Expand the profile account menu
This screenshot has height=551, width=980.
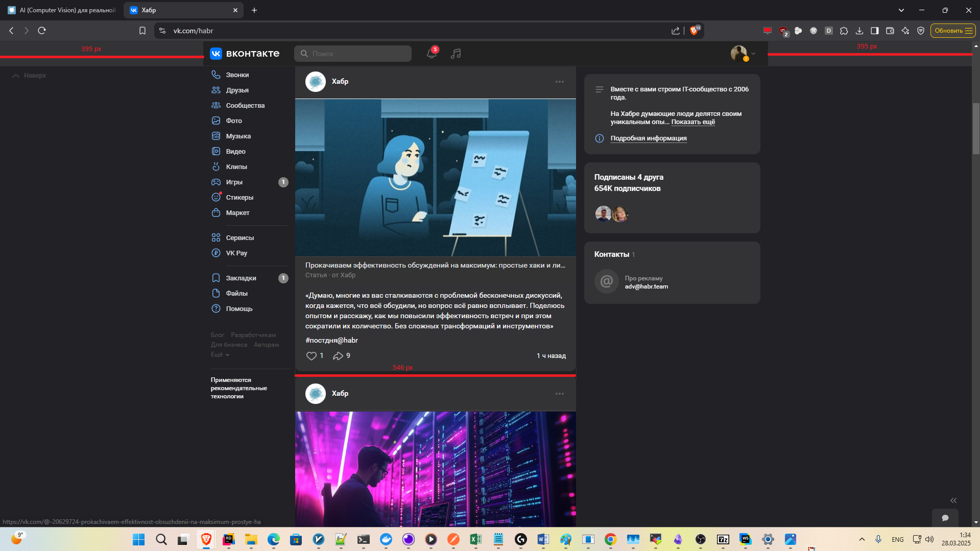coord(743,54)
